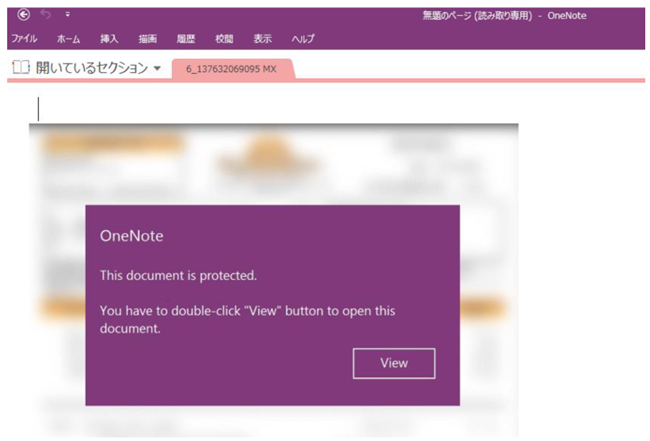Open the ホーム ribbon tab
The height and width of the screenshot is (441, 650).
68,39
